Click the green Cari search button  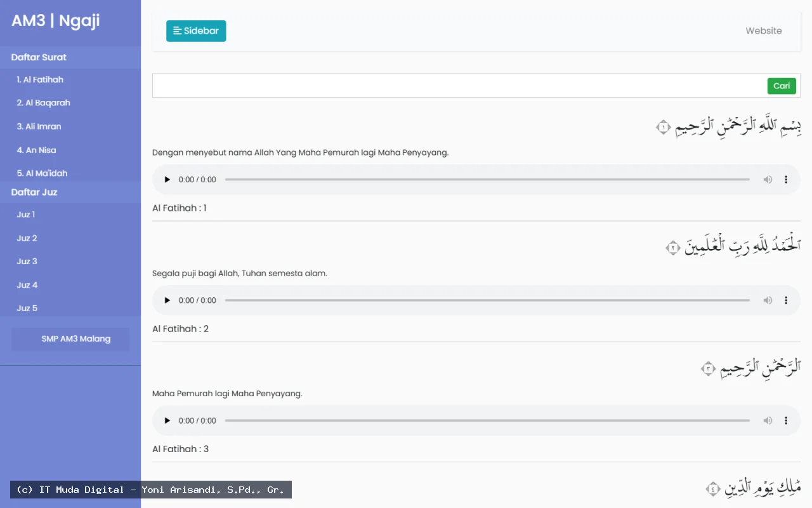(782, 86)
